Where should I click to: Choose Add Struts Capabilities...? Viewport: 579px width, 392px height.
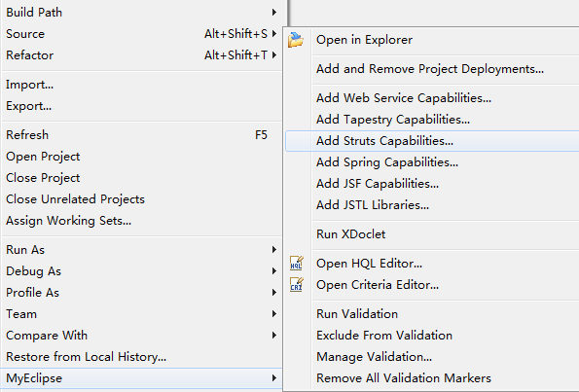tap(432, 141)
